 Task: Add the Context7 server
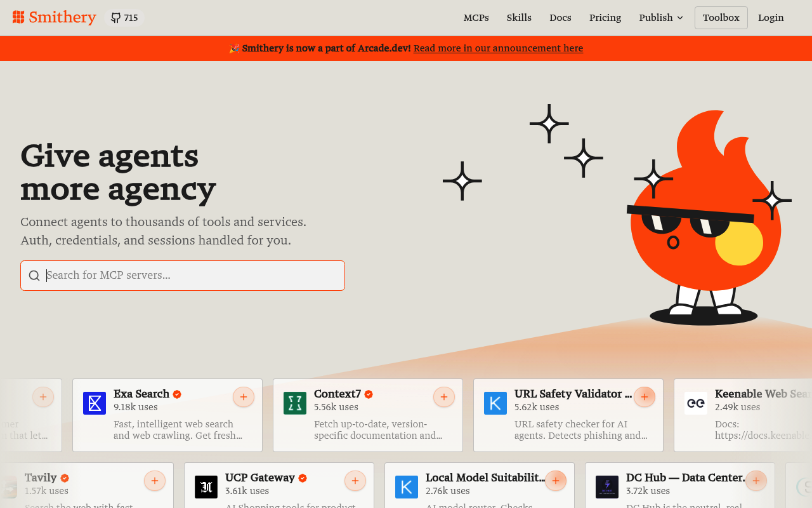444,398
